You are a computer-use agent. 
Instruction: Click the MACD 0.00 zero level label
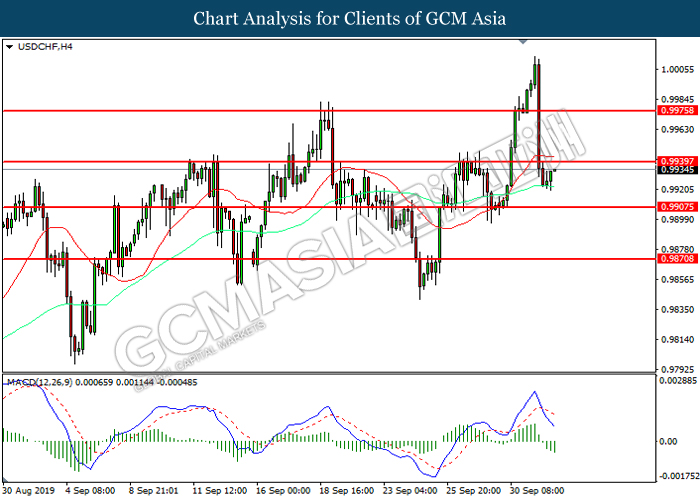click(x=668, y=441)
